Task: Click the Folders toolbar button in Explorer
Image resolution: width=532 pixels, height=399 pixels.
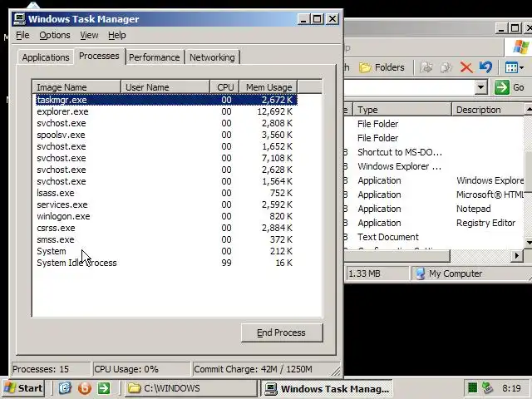Action: tap(382, 67)
